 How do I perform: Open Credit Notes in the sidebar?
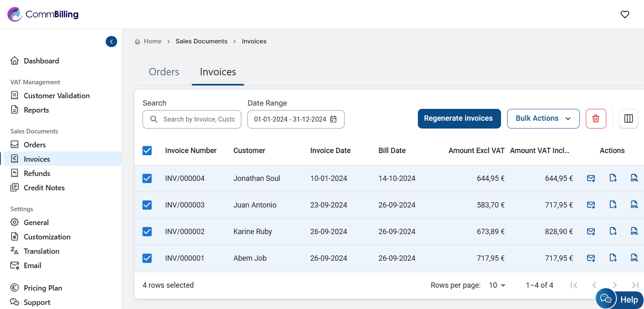(x=44, y=188)
